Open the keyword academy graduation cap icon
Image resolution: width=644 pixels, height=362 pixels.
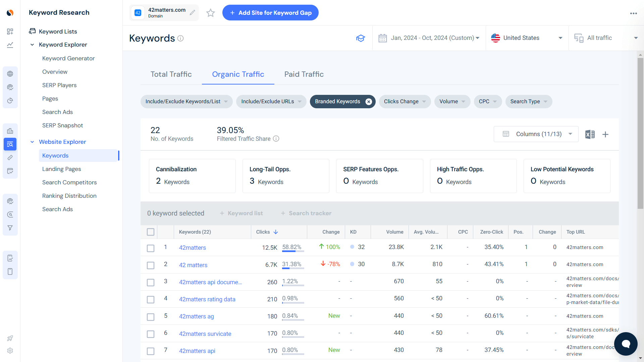coord(361,38)
